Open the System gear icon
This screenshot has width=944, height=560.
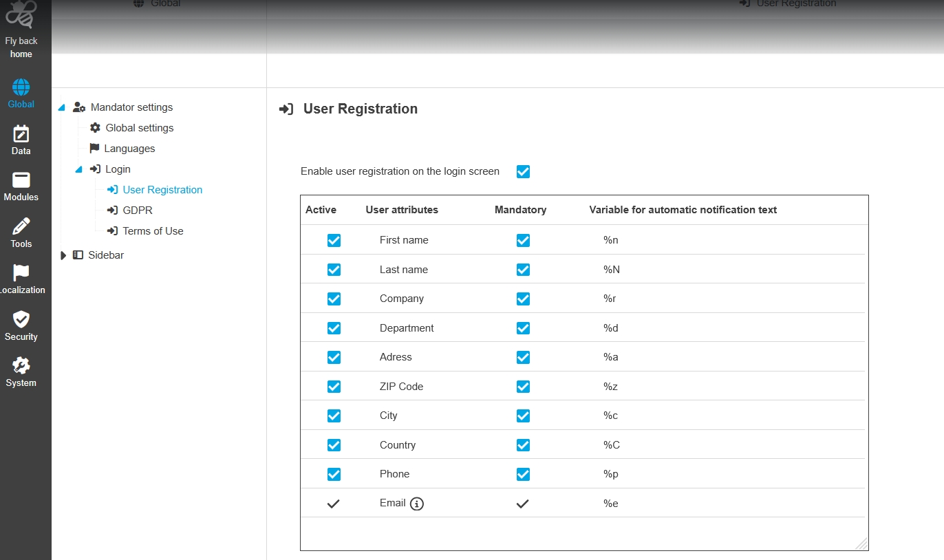point(21,366)
